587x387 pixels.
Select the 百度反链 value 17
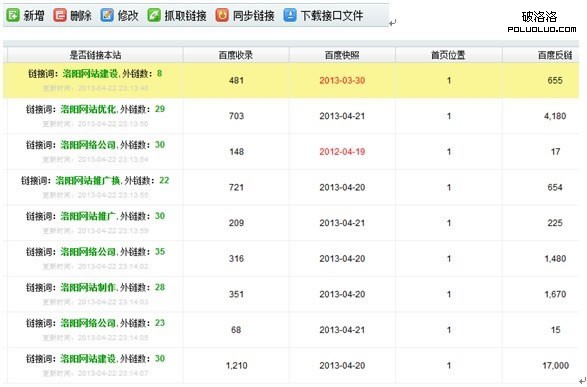point(556,152)
